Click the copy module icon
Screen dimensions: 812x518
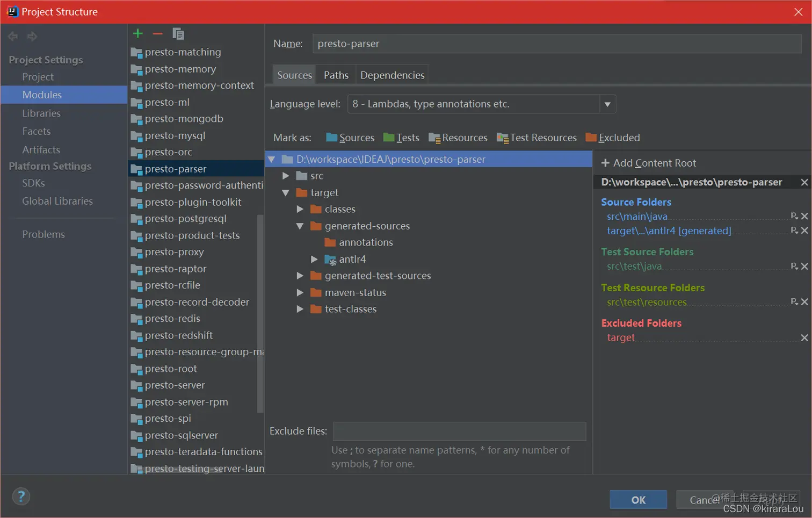(178, 34)
